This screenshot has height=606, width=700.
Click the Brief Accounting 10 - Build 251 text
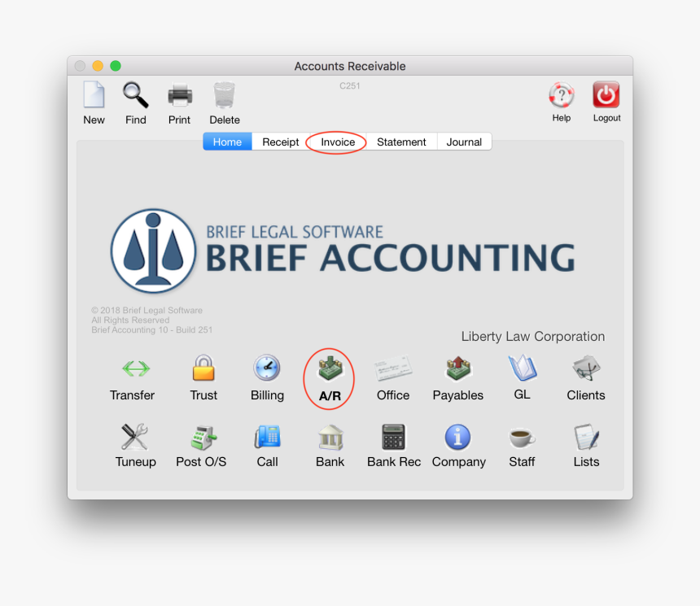(x=151, y=329)
